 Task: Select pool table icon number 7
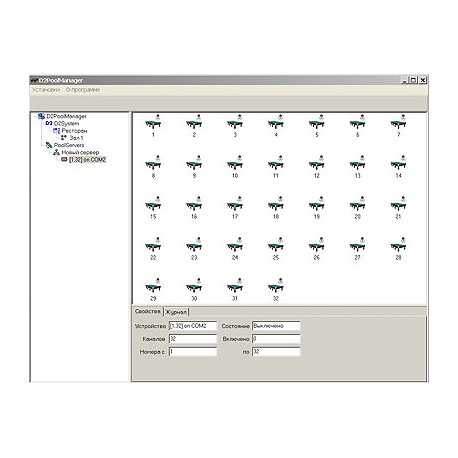[x=398, y=122]
